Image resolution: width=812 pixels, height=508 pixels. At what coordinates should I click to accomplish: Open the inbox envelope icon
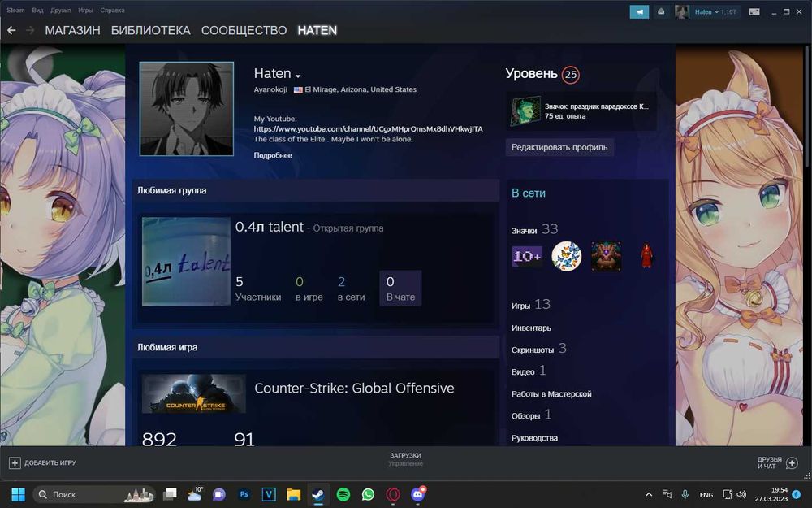[661, 12]
